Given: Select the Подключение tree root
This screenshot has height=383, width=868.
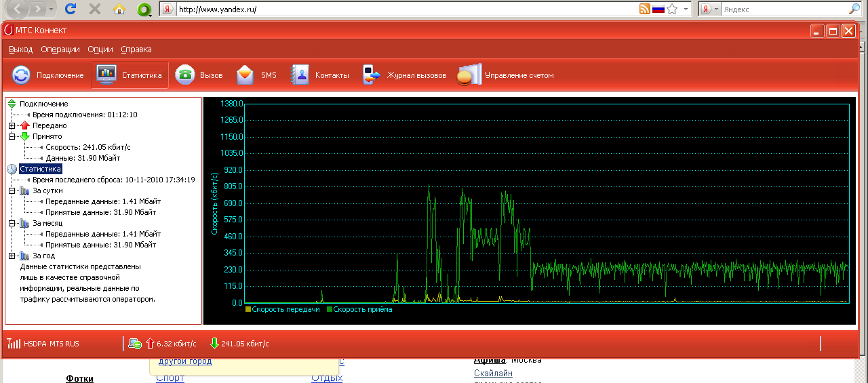Looking at the screenshot, I should 43,104.
